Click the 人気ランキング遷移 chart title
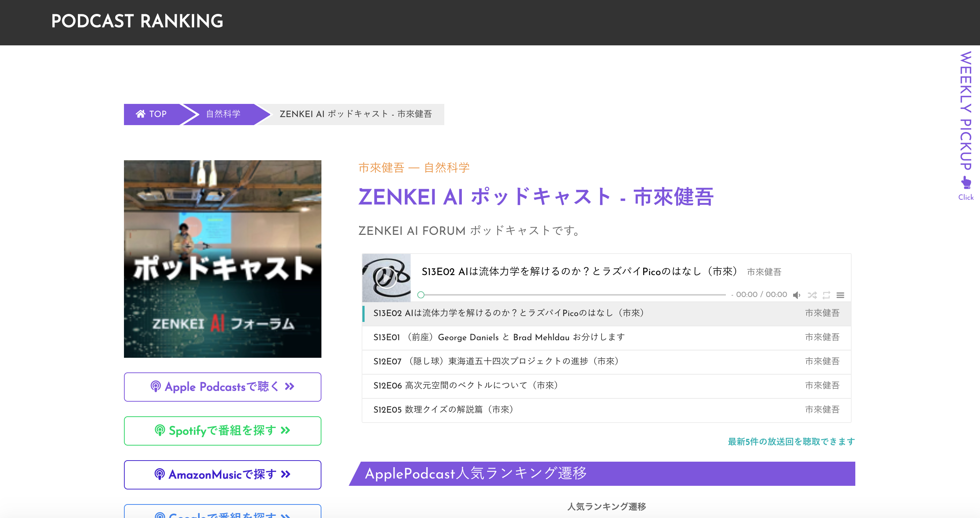 (x=606, y=507)
